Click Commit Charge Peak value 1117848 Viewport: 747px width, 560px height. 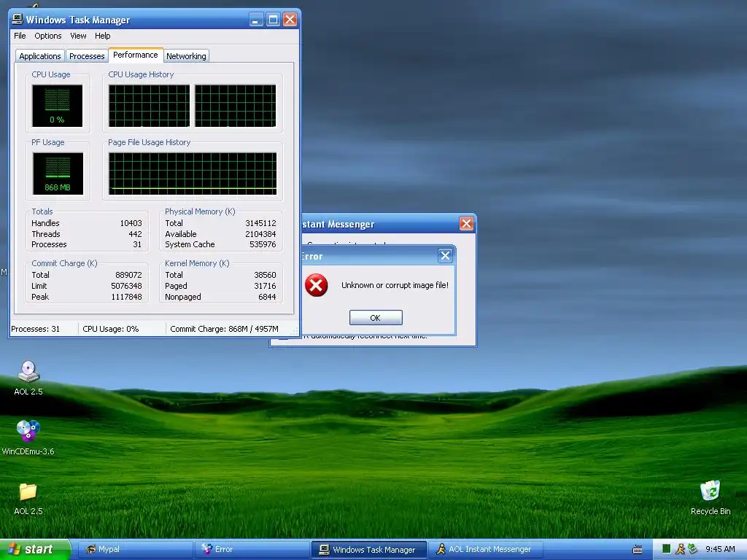pos(126,297)
